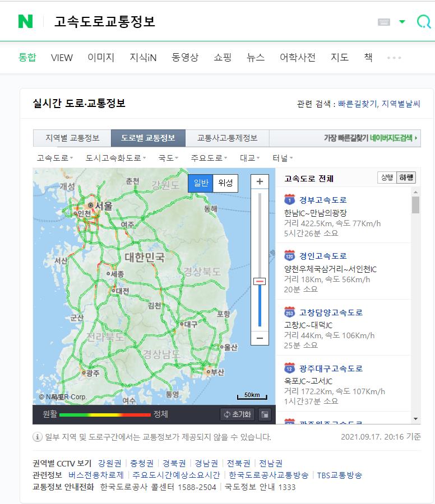Image resolution: width=435 pixels, height=504 pixels.
Task: Expand the 터널 dropdown
Action: pyautogui.click(x=283, y=158)
